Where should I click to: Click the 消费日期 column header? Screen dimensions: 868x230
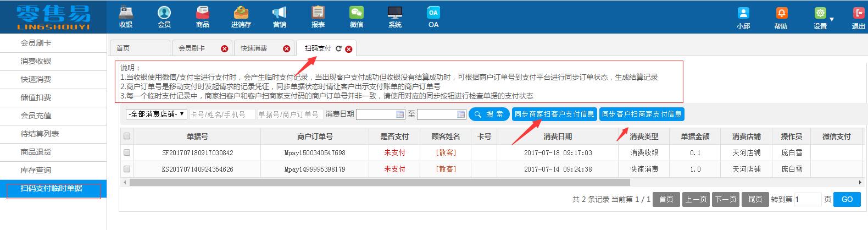(558, 136)
